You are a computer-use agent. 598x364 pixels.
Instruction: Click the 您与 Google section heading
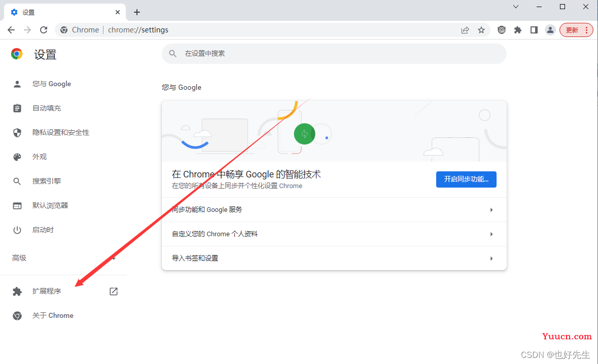pos(181,88)
